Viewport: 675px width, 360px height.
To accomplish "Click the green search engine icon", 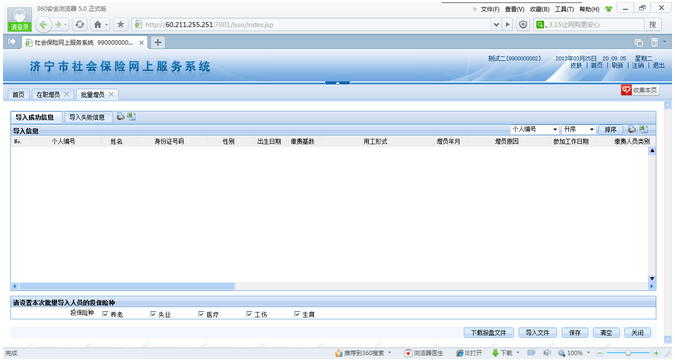I will coord(540,25).
